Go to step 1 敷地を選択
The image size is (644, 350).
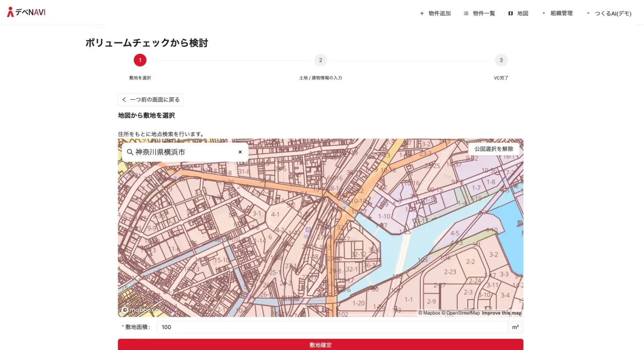140,60
